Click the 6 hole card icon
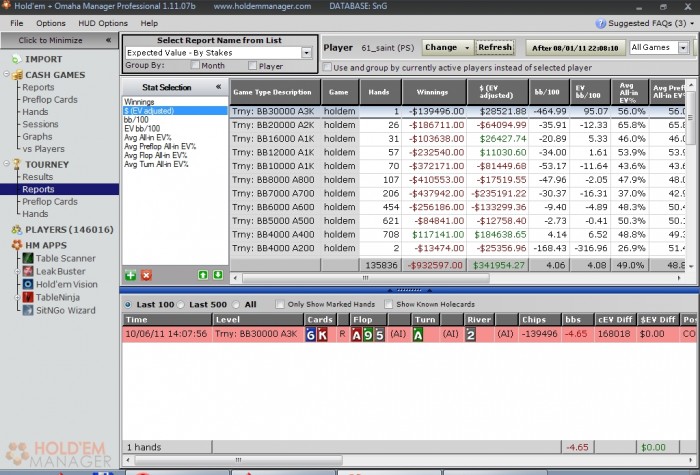The image size is (700, 475). coord(311,334)
